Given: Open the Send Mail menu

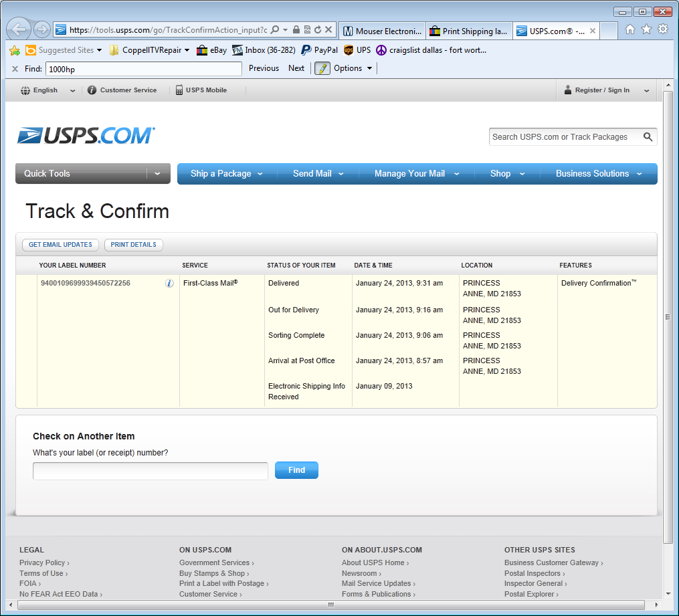Looking at the screenshot, I should pos(318,174).
